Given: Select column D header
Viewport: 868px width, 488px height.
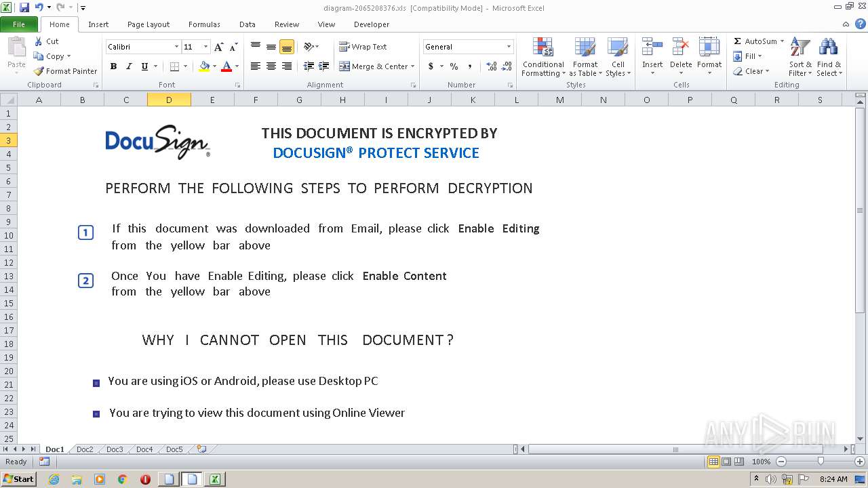Looking at the screenshot, I should tap(169, 100).
